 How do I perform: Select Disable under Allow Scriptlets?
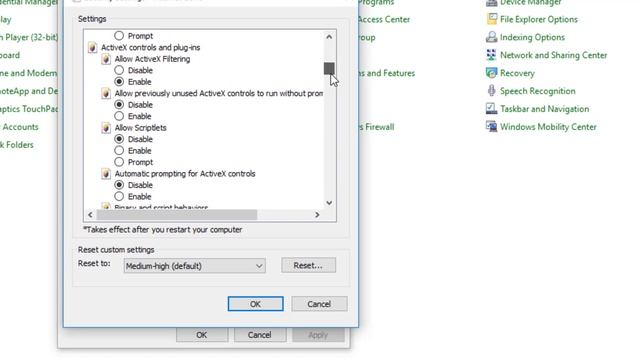click(119, 139)
